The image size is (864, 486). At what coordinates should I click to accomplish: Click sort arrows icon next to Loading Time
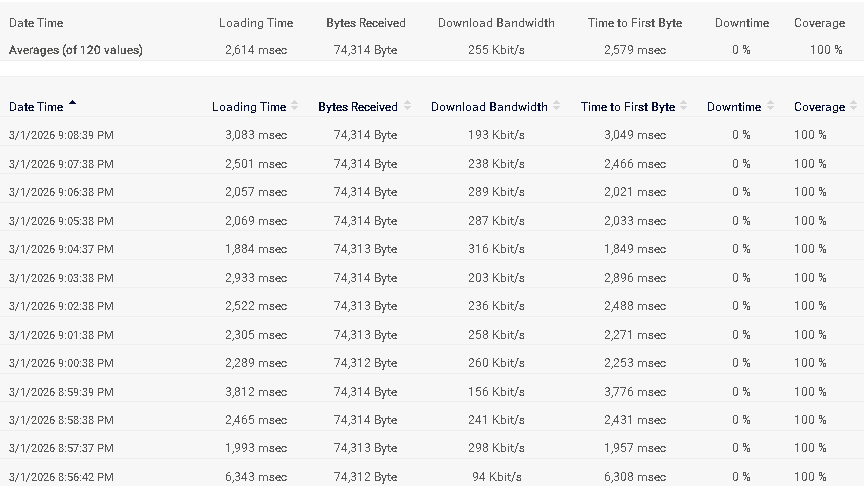295,107
